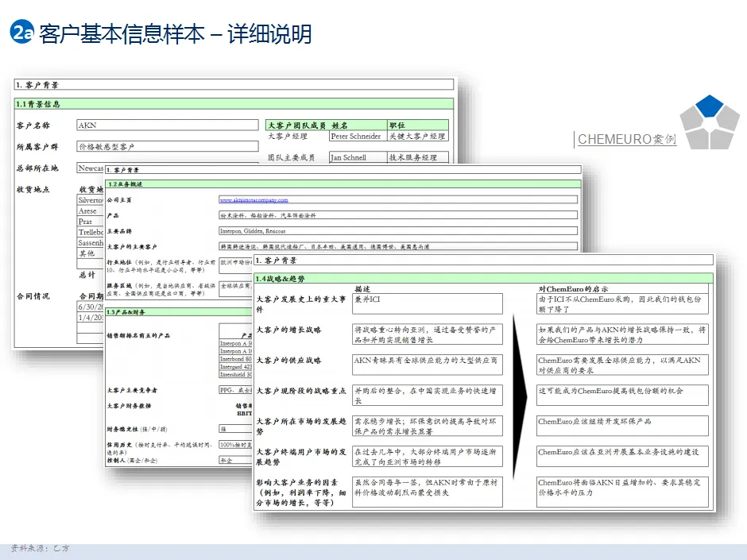Click the box ChemEuro应该在亚洲开展基本业务设施的建设
The image size is (747, 560).
[622, 456]
